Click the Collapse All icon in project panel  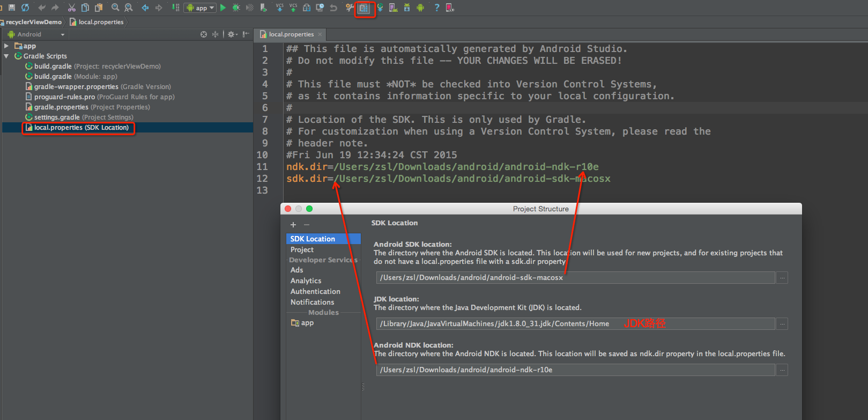coord(216,34)
